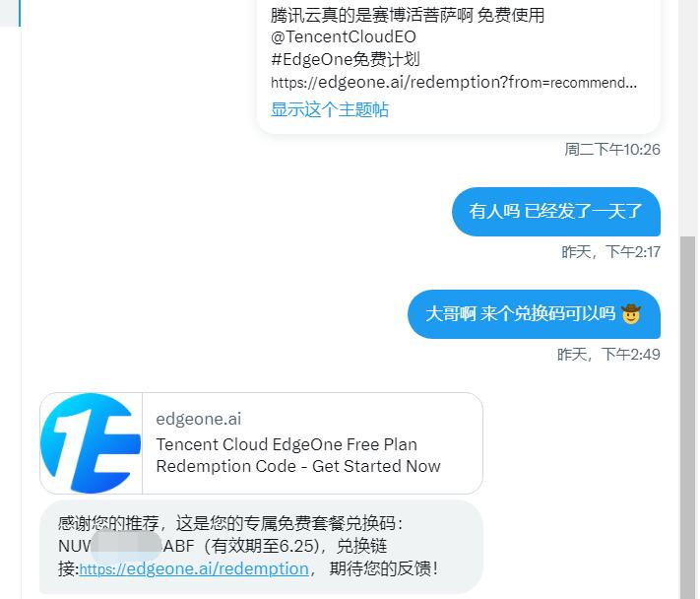This screenshot has height=599, width=700.
Task: Click the EdgeOne logo thumbnail
Action: point(92,443)
